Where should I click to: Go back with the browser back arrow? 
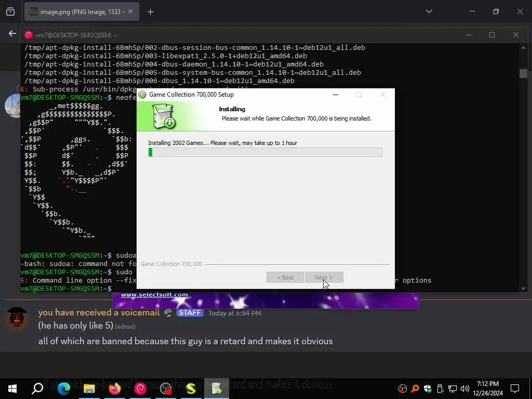click(x=12, y=33)
